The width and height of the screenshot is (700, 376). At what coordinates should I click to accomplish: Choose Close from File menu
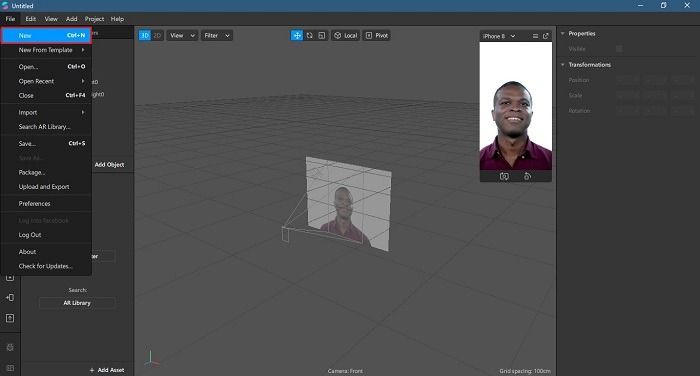click(46, 96)
